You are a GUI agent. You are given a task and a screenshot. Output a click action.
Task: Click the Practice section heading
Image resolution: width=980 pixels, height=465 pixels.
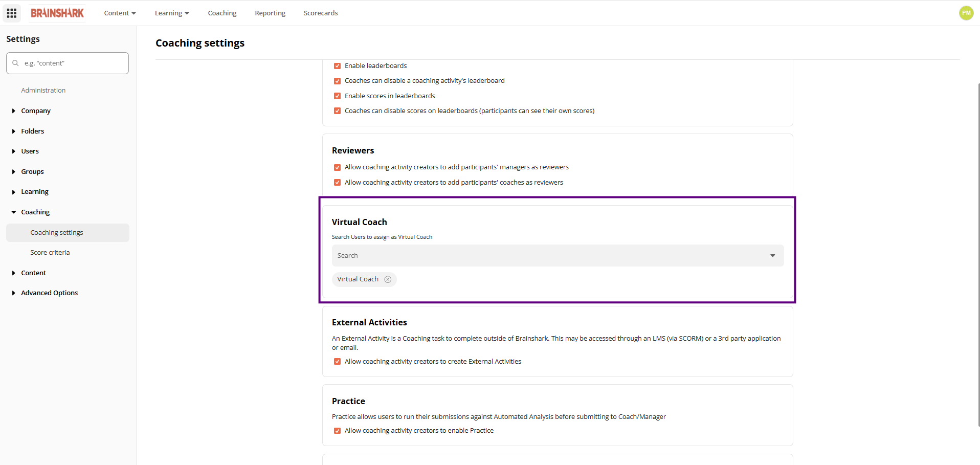click(x=348, y=401)
